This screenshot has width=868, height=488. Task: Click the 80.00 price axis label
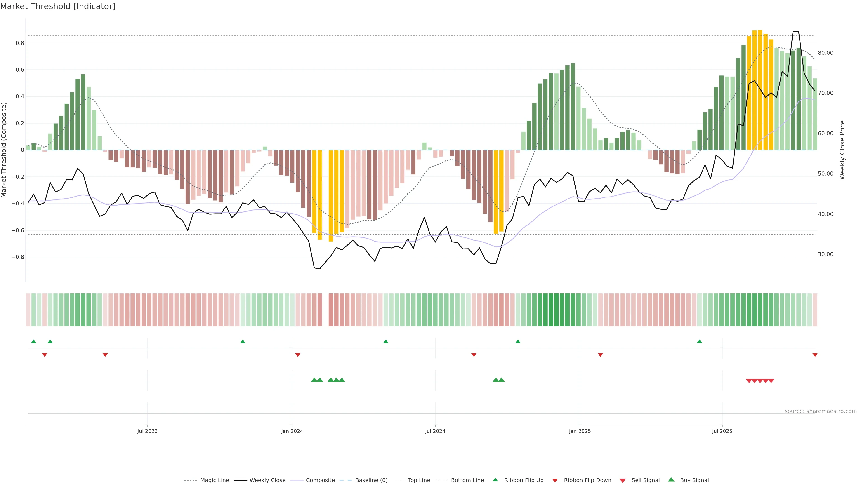click(x=826, y=53)
